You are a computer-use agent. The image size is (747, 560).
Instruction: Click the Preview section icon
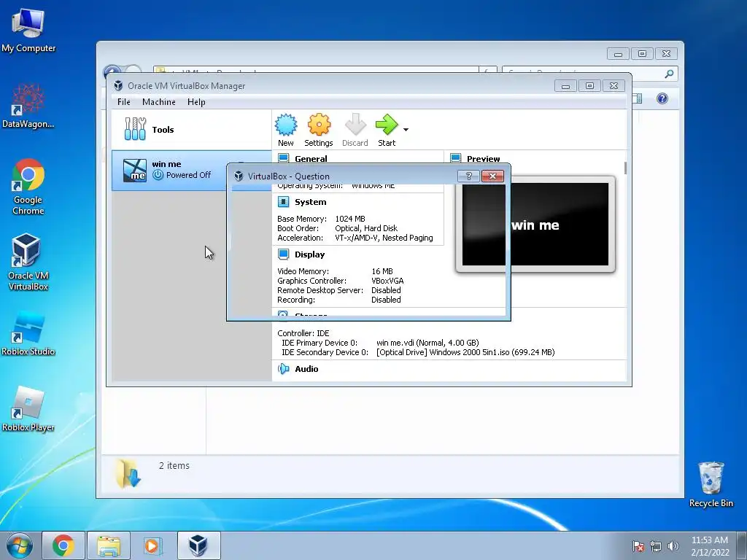click(455, 158)
